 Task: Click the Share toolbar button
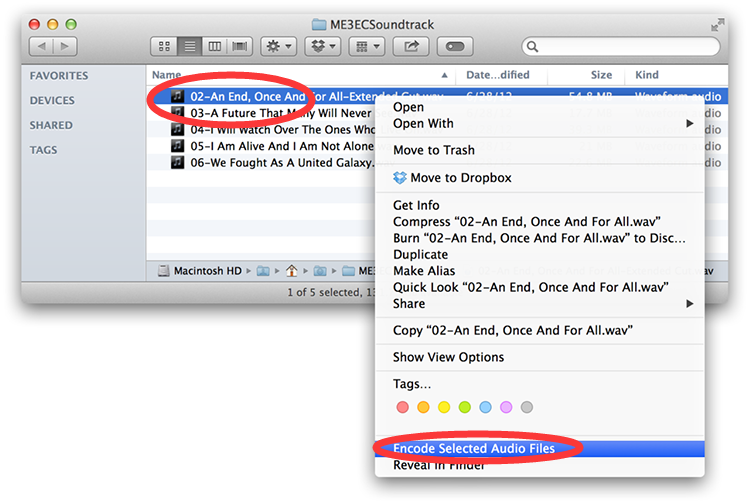coord(411,46)
